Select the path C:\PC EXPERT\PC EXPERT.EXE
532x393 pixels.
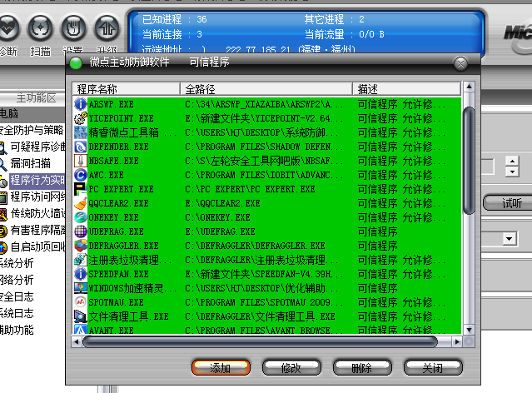[250, 189]
